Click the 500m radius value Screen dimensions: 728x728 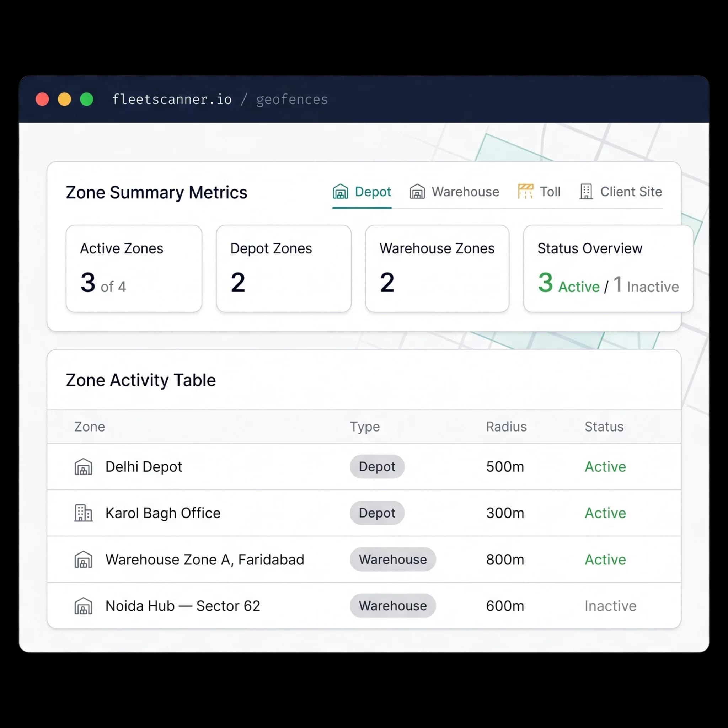(x=505, y=467)
